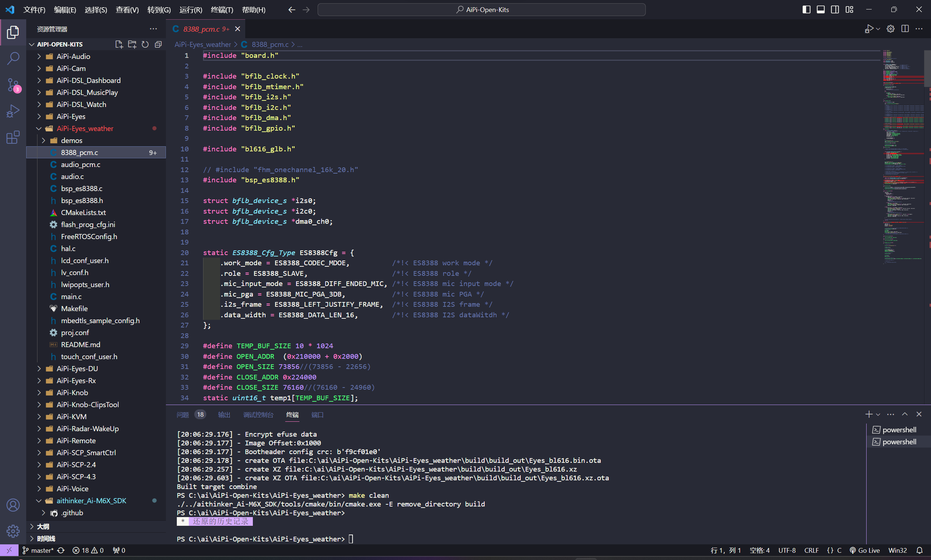Go forward with the navigation arrow
This screenshot has height=560, width=931.
(306, 9)
